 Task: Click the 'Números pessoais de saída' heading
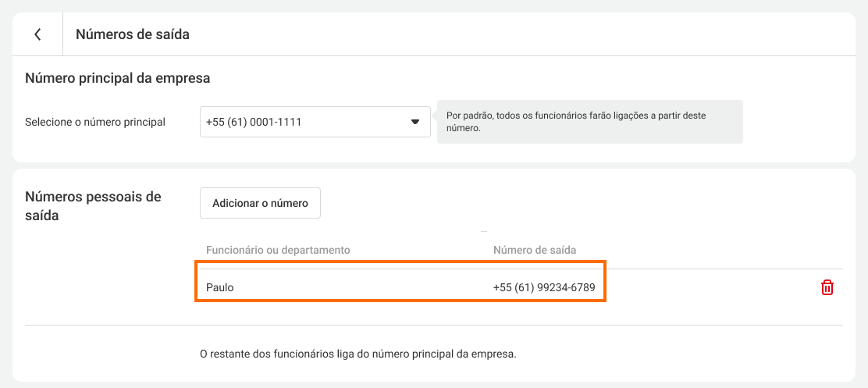pyautogui.click(x=93, y=205)
